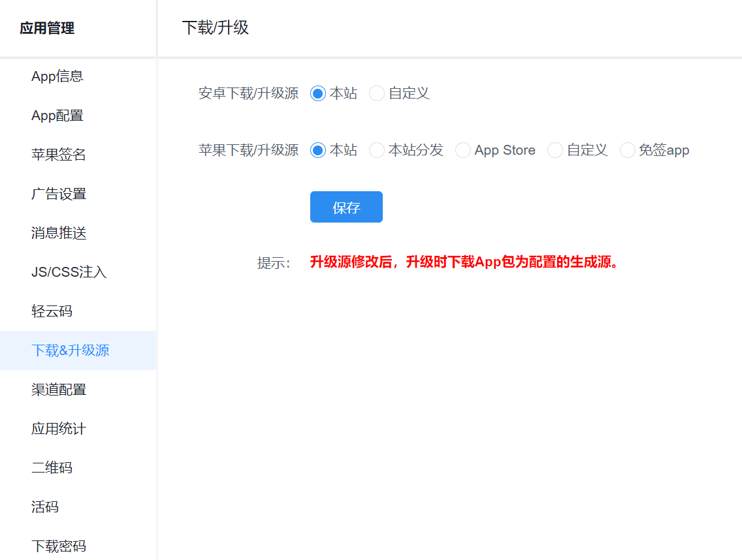Screen dimensions: 742x560
Task: Open 苹果签名 sidebar item
Action: pyautogui.click(x=59, y=155)
